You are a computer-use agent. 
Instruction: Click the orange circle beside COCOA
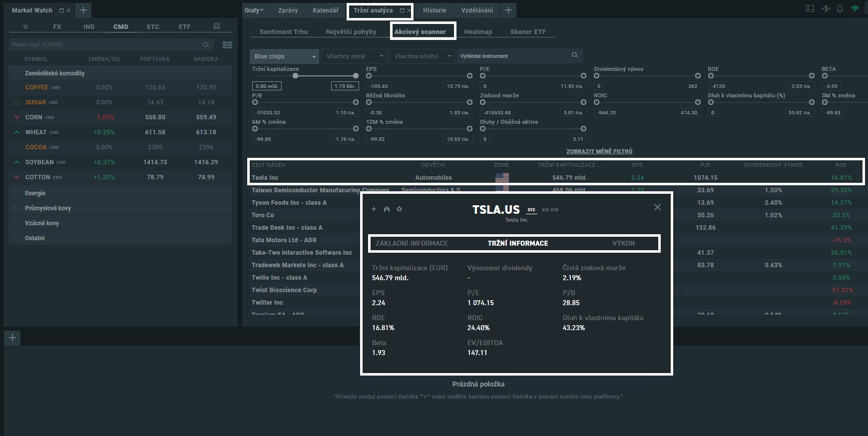pyautogui.click(x=17, y=147)
